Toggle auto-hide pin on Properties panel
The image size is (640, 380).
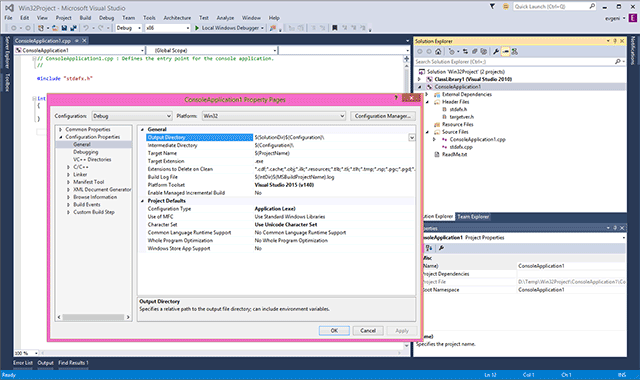615,228
